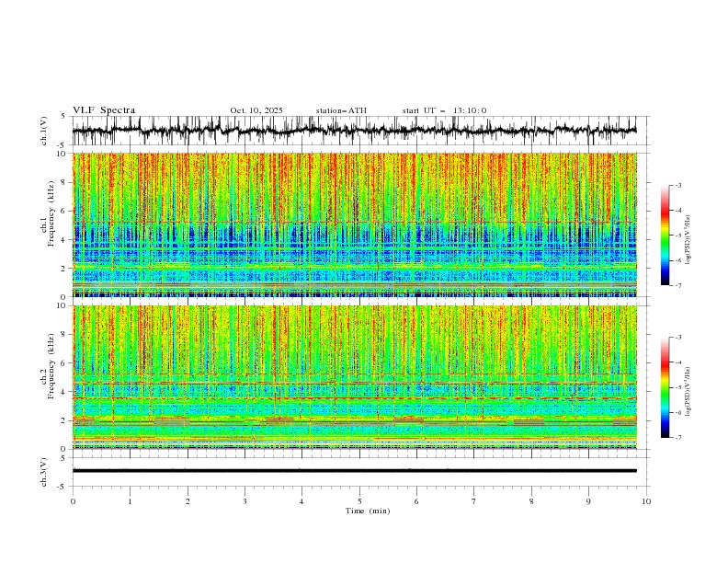Click the ch.1 voltage waveform trace
This screenshot has width=728, height=563.
coord(354,131)
